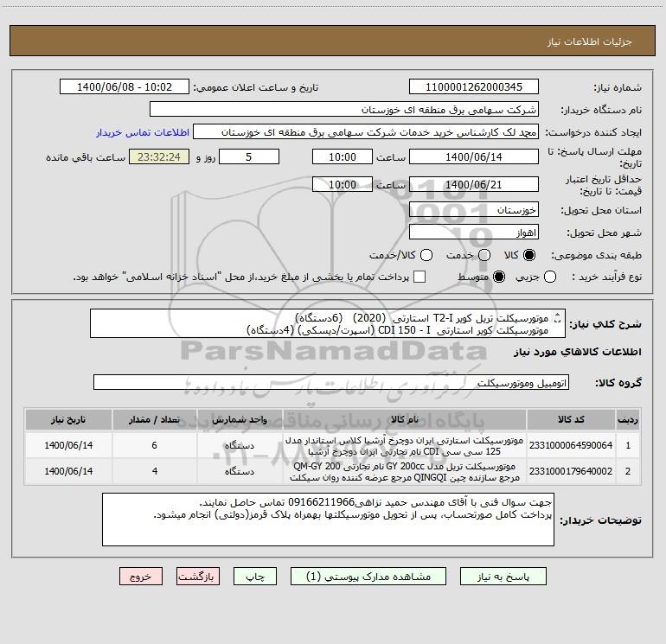Click the response deadline time 10:00 field
This screenshot has width=666, height=644.
[343, 157]
